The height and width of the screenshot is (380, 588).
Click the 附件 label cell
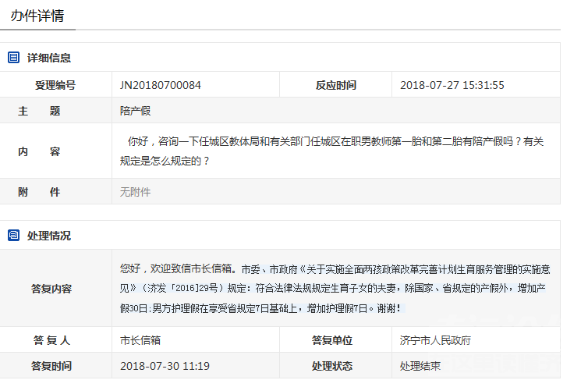pos(39,191)
